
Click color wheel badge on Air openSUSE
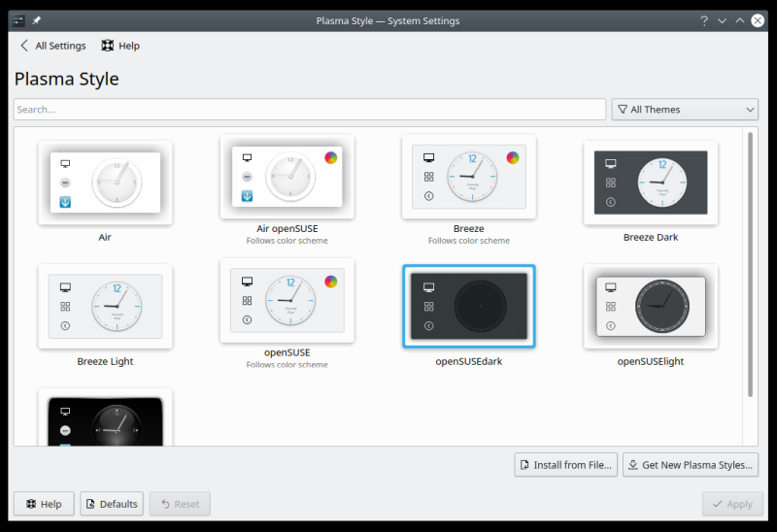(331, 157)
